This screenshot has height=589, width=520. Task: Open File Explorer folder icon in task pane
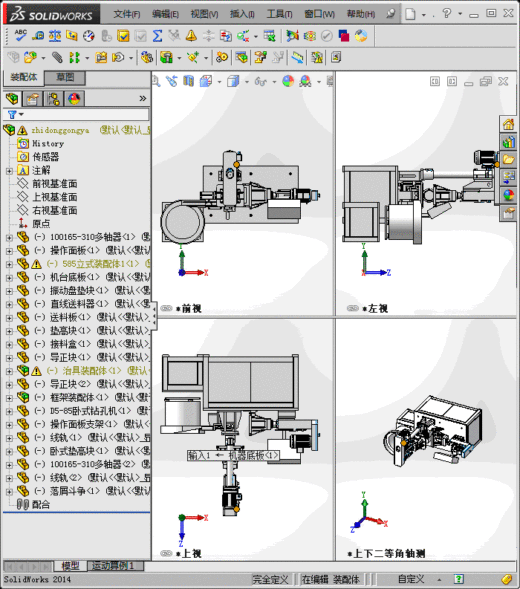(x=508, y=160)
